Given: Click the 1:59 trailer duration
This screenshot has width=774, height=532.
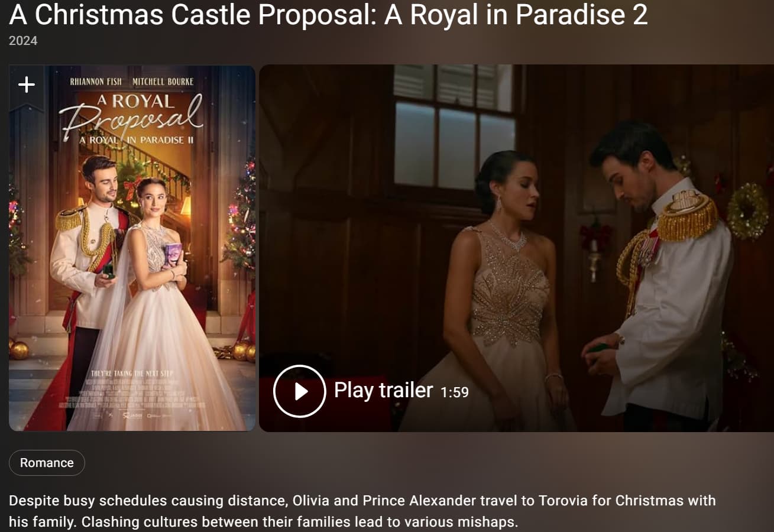Looking at the screenshot, I should 455,392.
